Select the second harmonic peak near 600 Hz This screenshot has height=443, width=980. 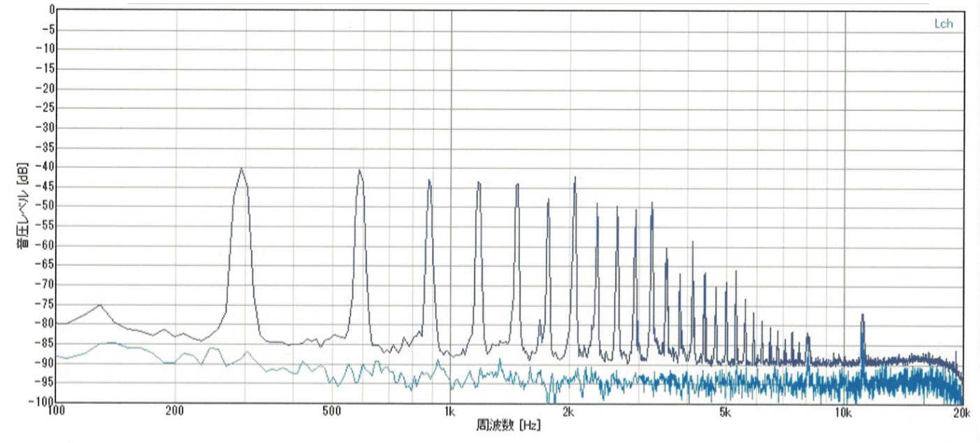point(360,172)
